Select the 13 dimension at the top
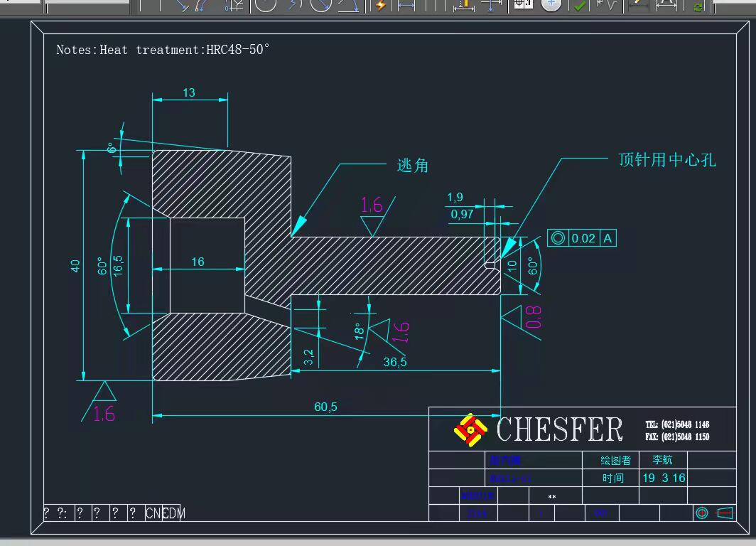Image resolution: width=756 pixels, height=546 pixels. coord(189,92)
